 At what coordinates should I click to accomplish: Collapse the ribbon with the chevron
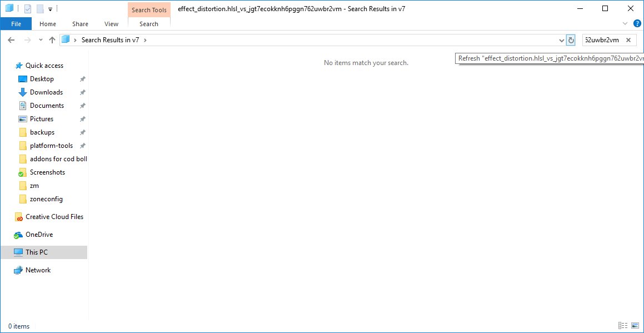(x=625, y=23)
